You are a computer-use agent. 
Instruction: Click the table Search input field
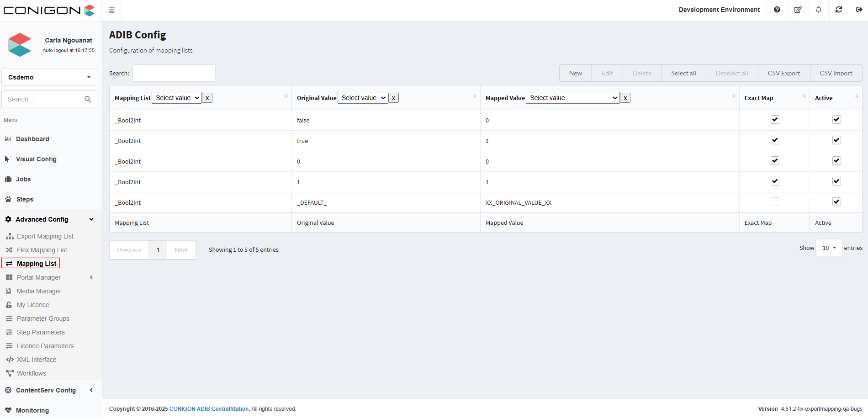coord(174,73)
